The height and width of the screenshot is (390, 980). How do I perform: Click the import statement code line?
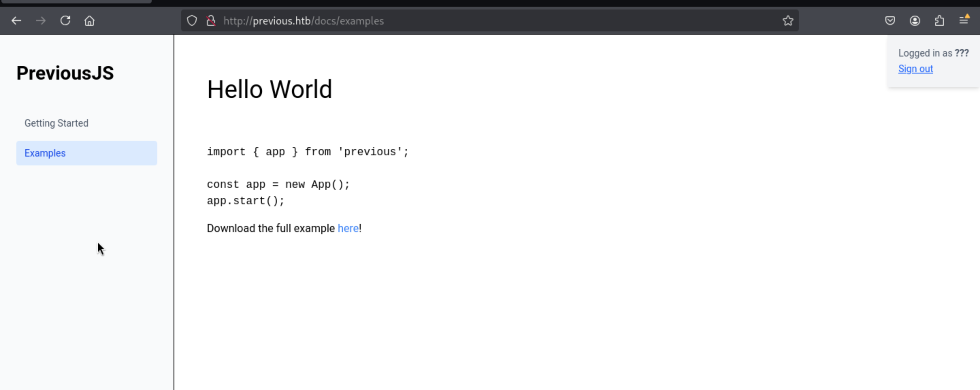307,152
